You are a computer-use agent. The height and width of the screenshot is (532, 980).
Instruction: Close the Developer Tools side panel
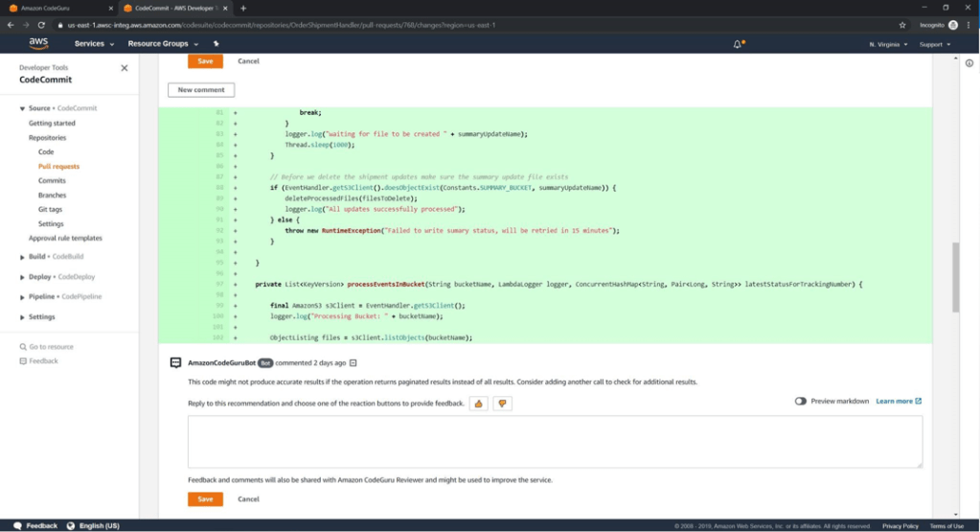[x=124, y=68]
